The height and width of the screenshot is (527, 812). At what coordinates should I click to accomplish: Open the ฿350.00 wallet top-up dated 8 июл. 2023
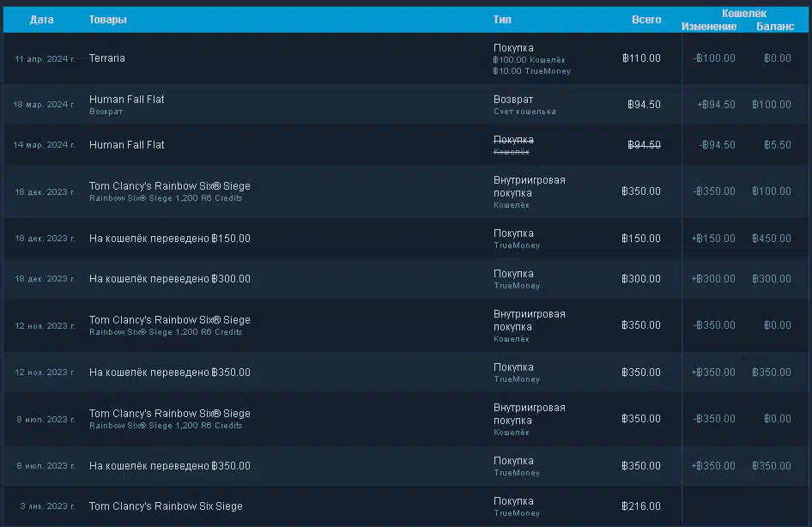[x=169, y=466]
